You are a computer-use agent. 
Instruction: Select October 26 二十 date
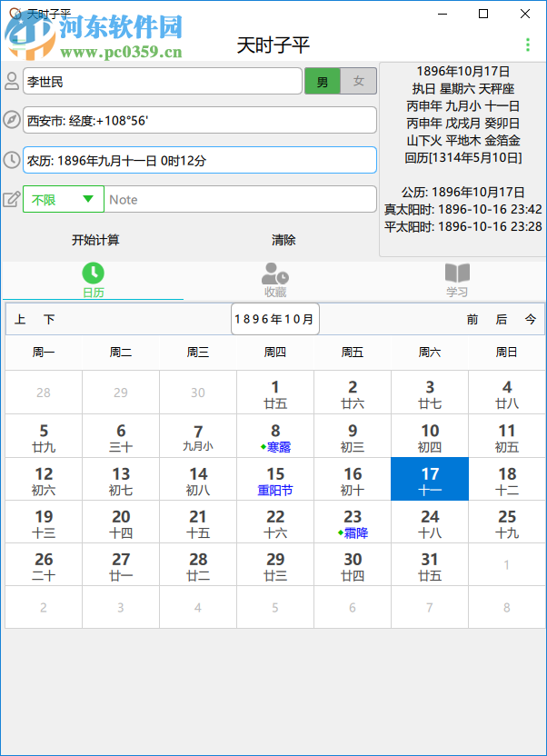(44, 564)
